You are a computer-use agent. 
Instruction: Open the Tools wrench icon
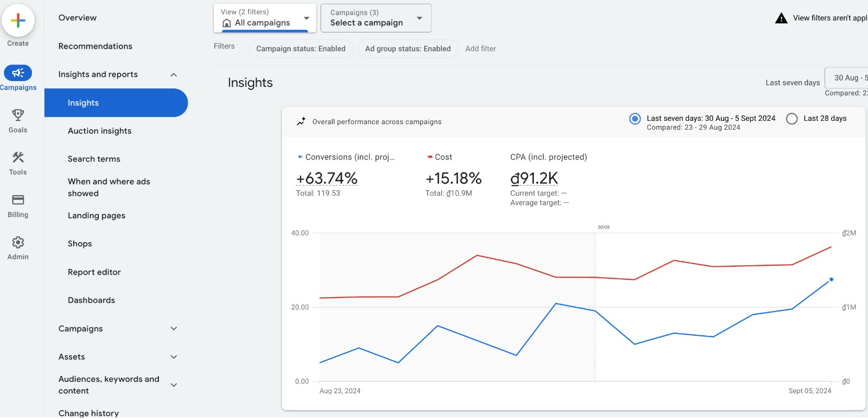coord(18,157)
